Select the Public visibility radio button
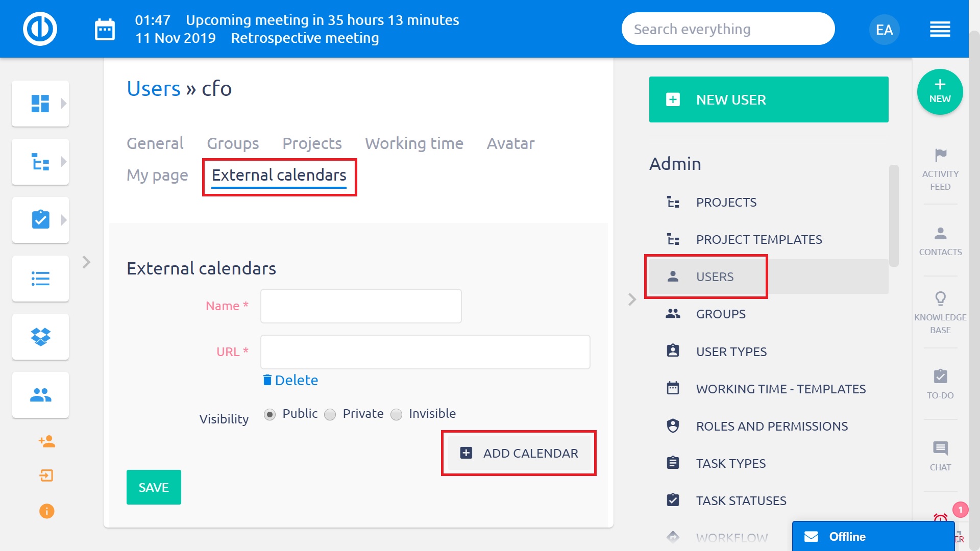980x551 pixels. point(270,414)
